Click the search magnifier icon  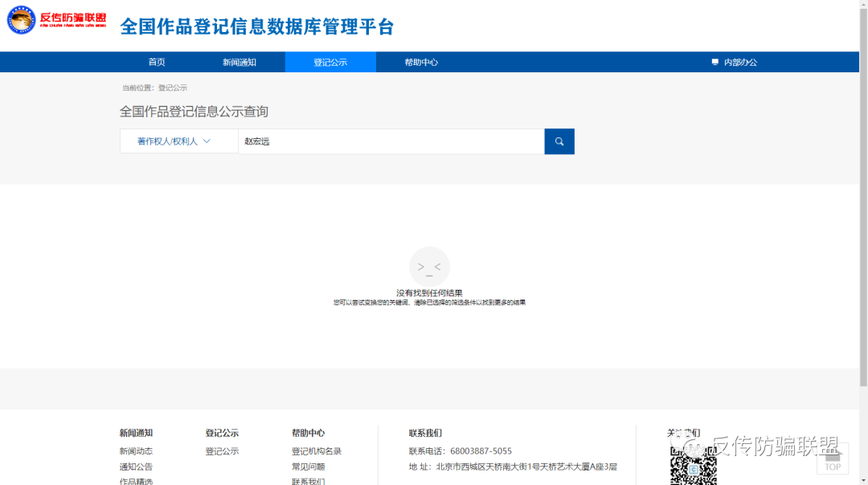tap(559, 141)
